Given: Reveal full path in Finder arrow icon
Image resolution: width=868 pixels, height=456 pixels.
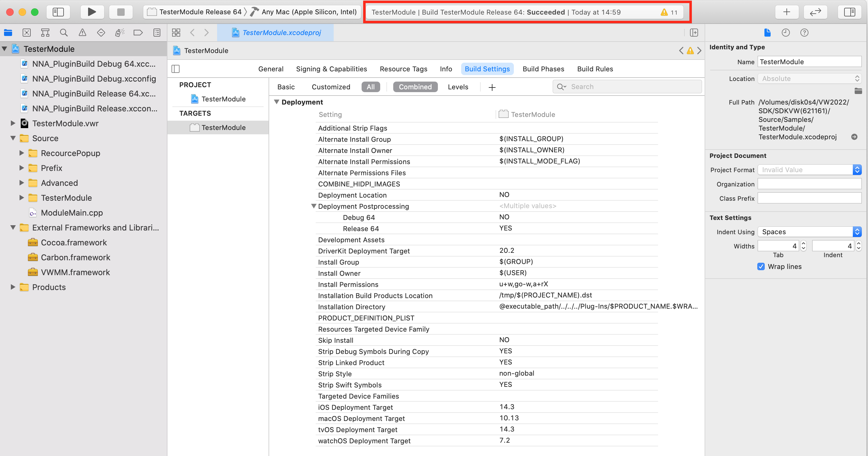Looking at the screenshot, I should coord(854,137).
